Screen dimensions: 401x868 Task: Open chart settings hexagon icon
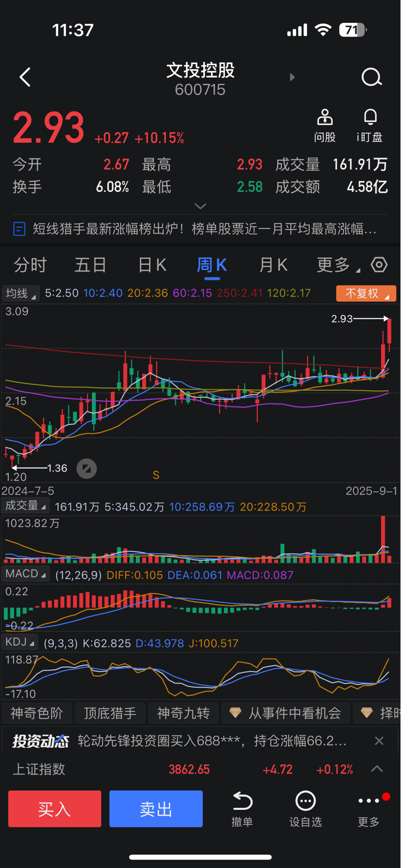point(379,265)
